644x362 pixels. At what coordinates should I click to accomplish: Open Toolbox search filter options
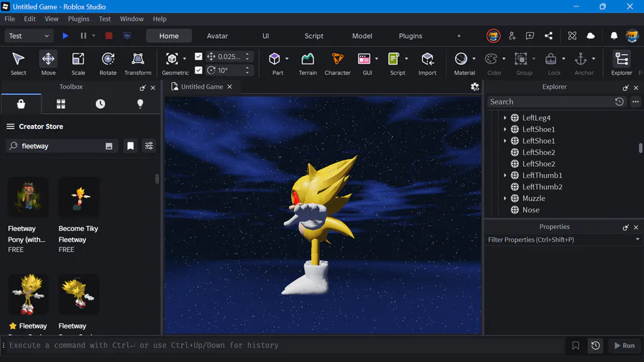click(149, 146)
